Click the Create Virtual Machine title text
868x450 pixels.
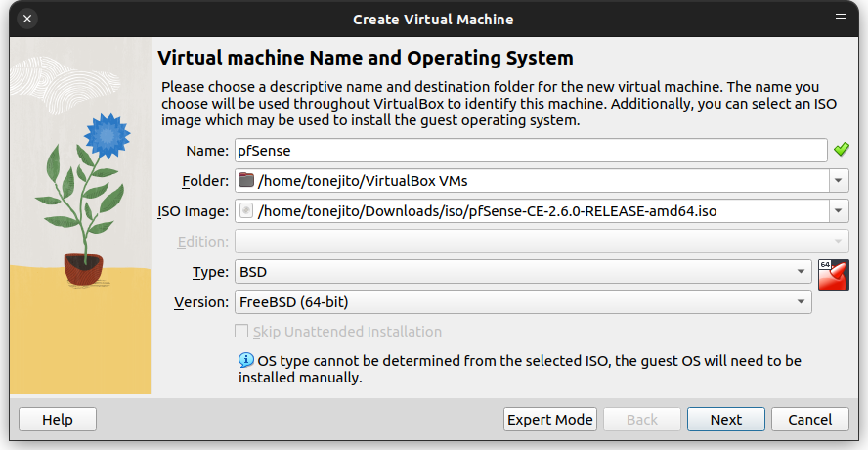[433, 20]
